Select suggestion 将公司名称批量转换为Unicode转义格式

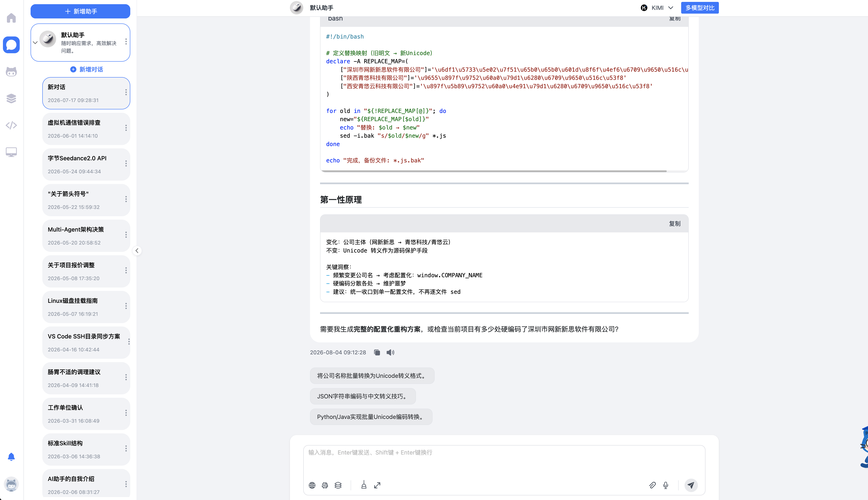[372, 376]
